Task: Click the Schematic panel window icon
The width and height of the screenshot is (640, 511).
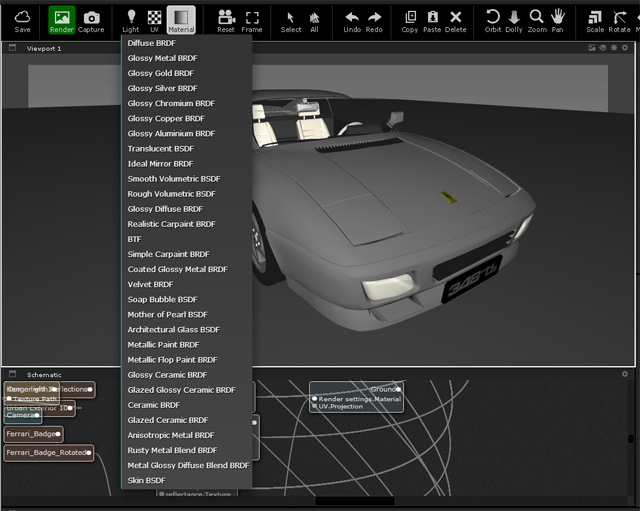Action: (x=13, y=374)
